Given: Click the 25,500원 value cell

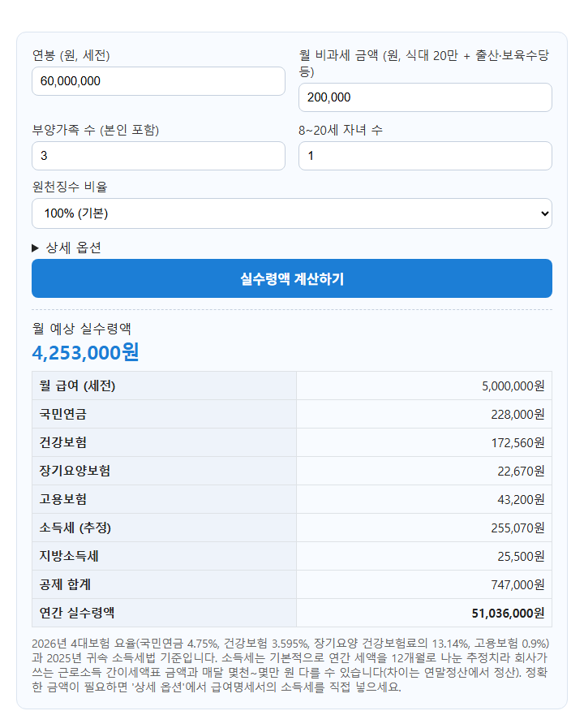Looking at the screenshot, I should click(424, 556).
